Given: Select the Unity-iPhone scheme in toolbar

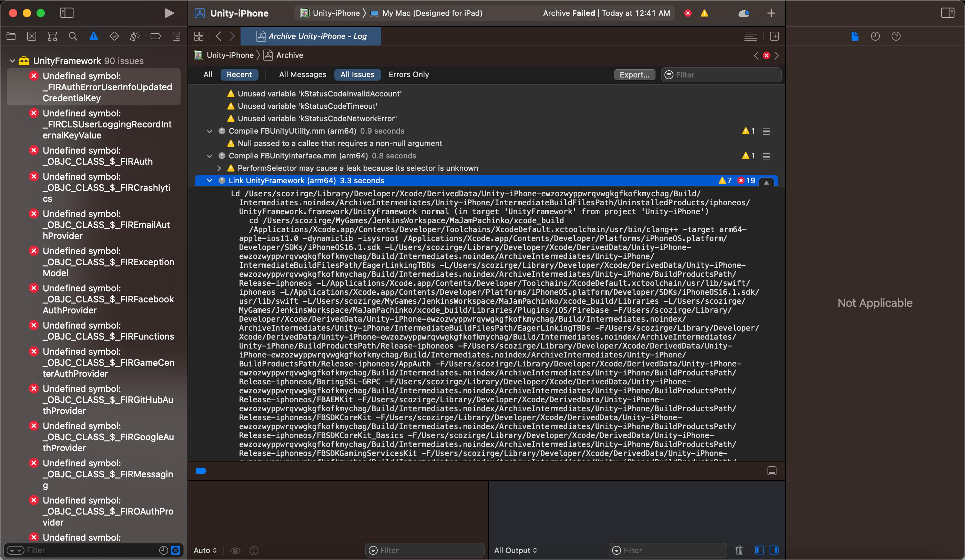Looking at the screenshot, I should tap(330, 13).
